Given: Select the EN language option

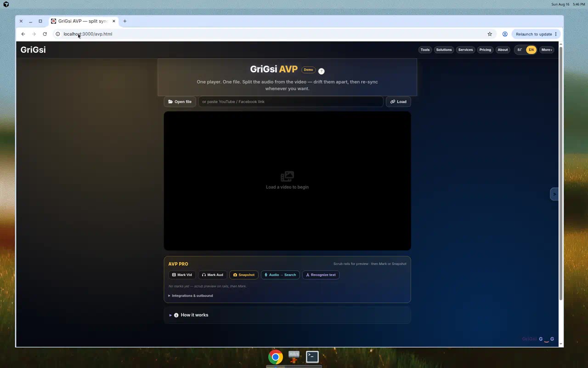Looking at the screenshot, I should [x=531, y=50].
